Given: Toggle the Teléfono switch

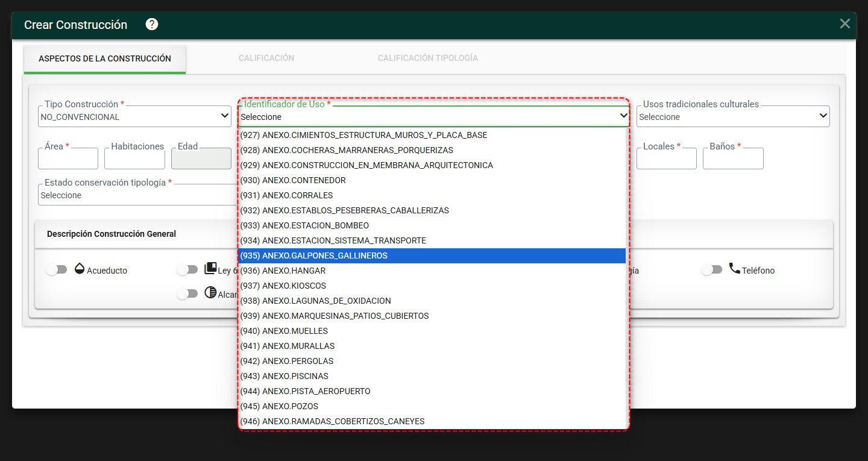Looking at the screenshot, I should point(711,270).
